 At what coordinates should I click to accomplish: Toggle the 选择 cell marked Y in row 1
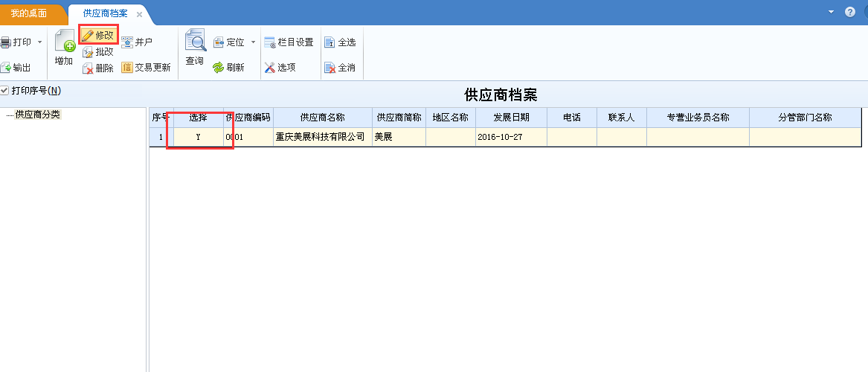point(198,138)
